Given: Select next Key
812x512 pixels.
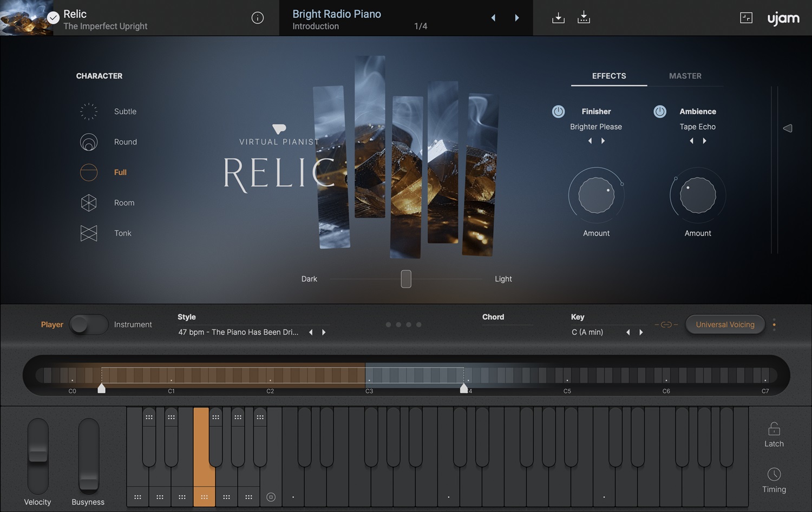Looking at the screenshot, I should click(x=641, y=332).
